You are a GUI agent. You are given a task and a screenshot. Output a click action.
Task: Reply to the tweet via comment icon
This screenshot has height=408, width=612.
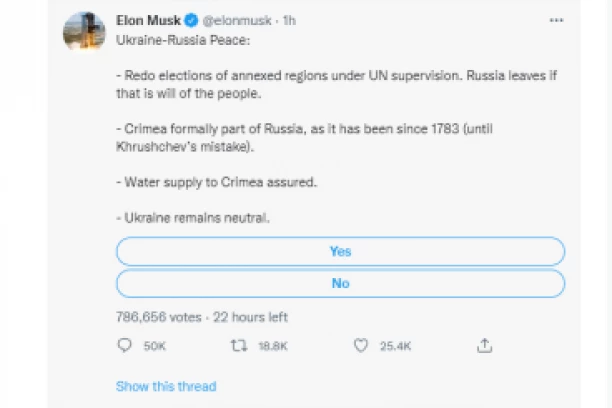tap(126, 346)
